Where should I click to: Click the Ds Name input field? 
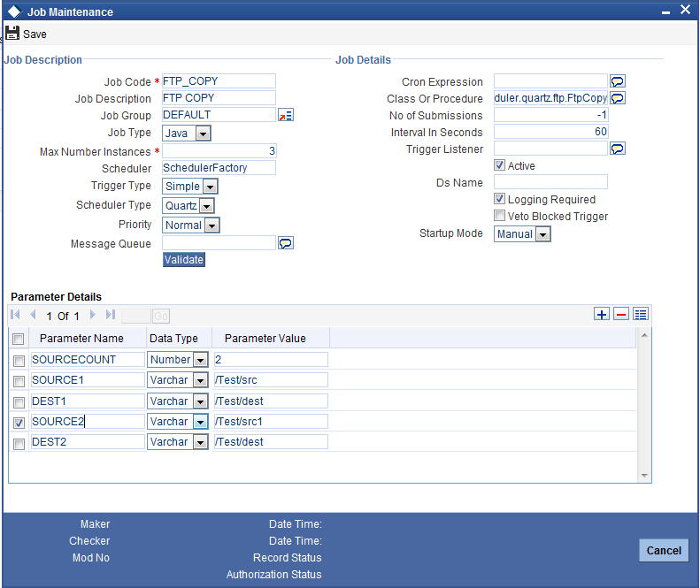tap(551, 182)
